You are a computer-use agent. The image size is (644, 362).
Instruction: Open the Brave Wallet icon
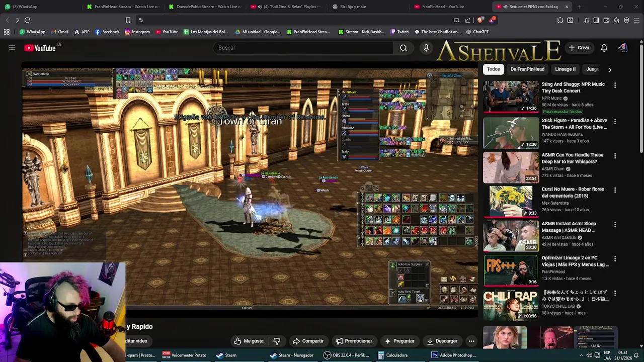(x=606, y=20)
